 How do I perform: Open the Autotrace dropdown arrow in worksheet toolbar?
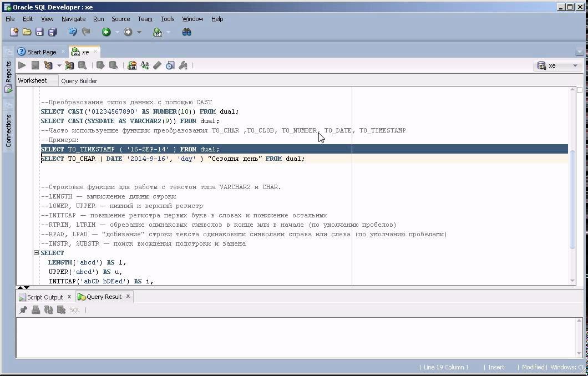(x=59, y=65)
